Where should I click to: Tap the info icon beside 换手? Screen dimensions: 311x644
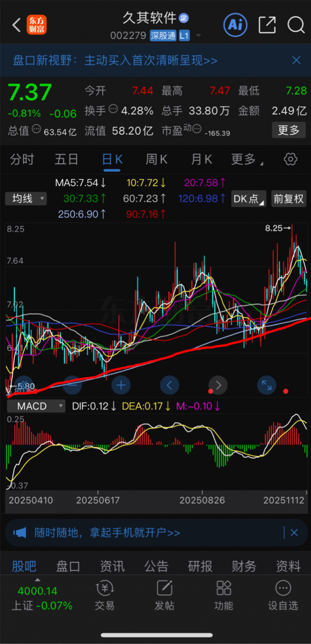click(113, 109)
